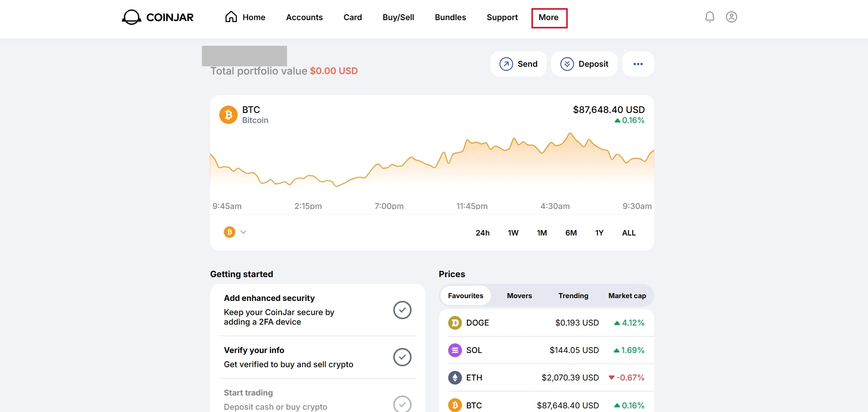Switch to the Movers prices tab

[520, 296]
